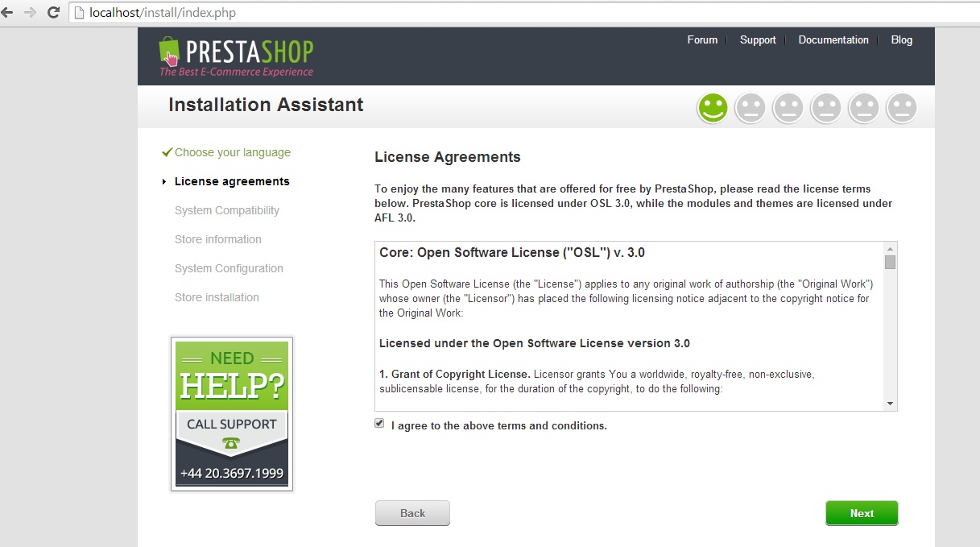Open the Support link
Image resolution: width=980 pixels, height=547 pixels.
pos(758,39)
